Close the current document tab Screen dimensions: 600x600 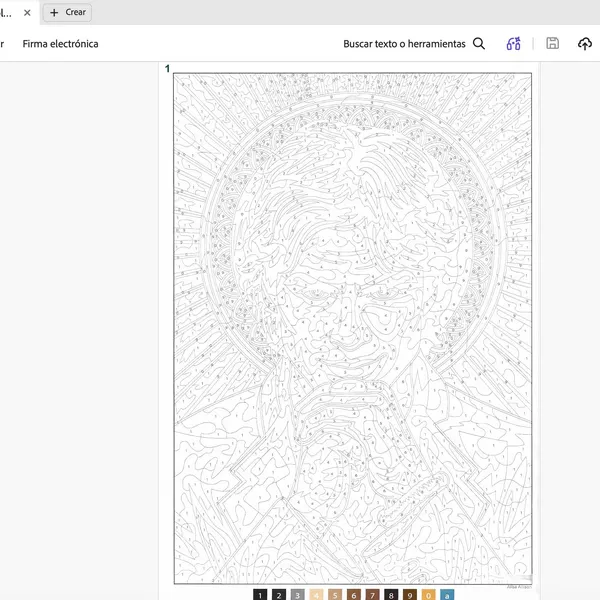(x=27, y=13)
